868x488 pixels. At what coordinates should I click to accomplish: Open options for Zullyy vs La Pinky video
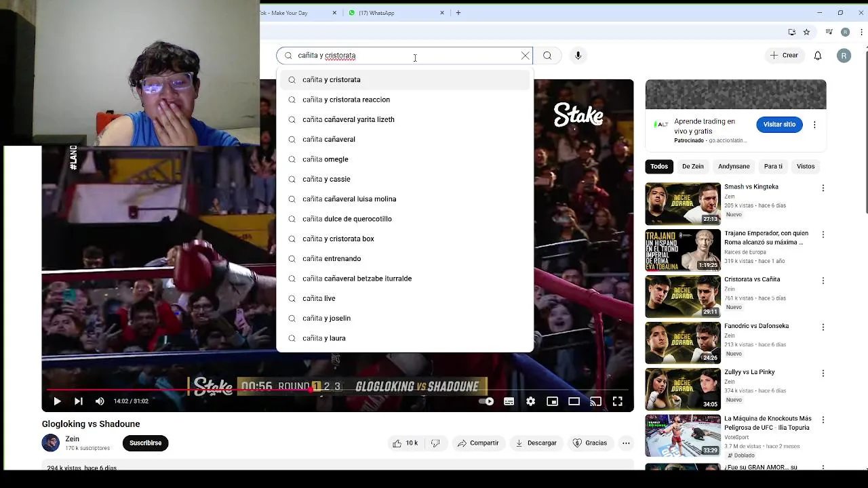pyautogui.click(x=823, y=373)
